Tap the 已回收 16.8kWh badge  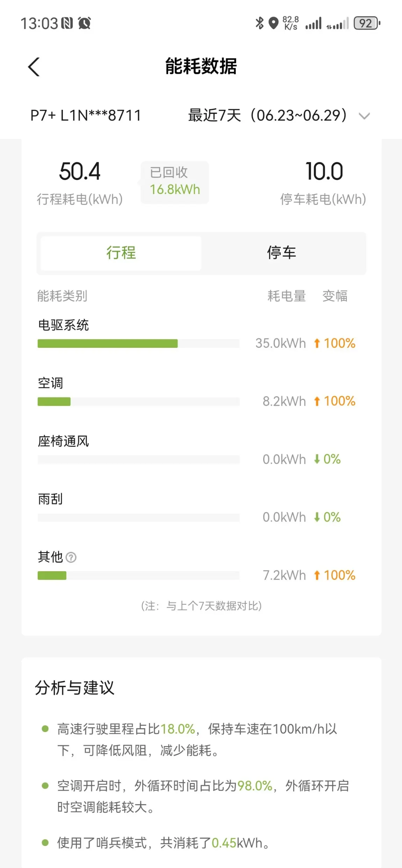pyautogui.click(x=175, y=182)
